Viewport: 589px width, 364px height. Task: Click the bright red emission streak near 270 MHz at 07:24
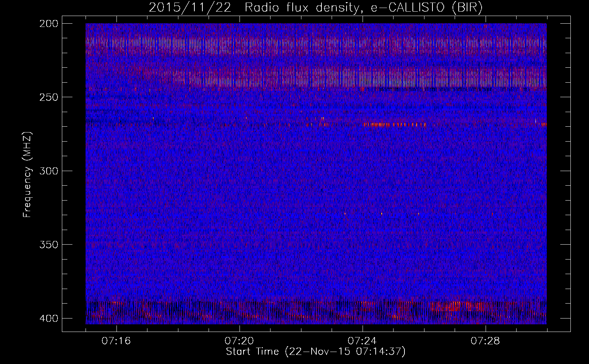(x=395, y=125)
